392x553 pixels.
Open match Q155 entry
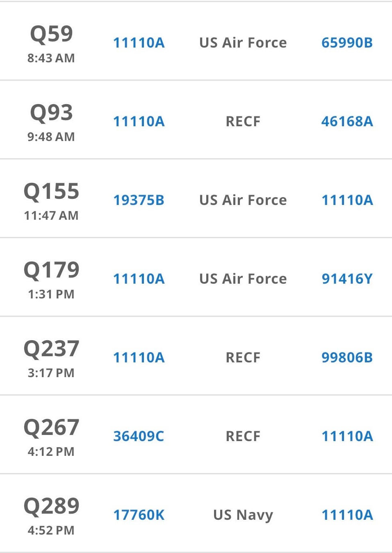pos(51,192)
